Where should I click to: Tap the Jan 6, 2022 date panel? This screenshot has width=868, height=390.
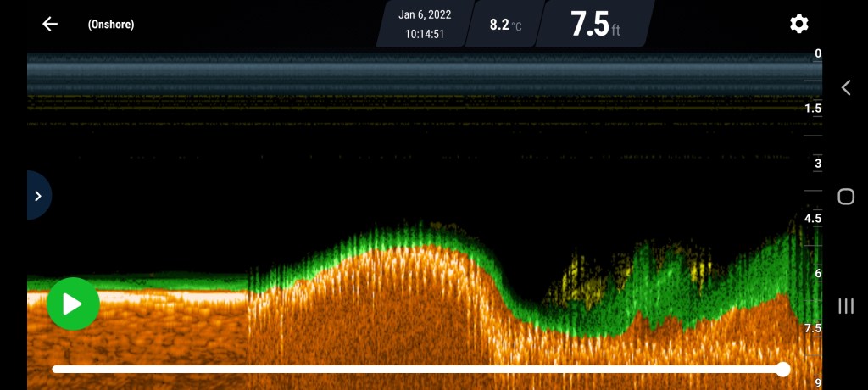pyautogui.click(x=425, y=24)
